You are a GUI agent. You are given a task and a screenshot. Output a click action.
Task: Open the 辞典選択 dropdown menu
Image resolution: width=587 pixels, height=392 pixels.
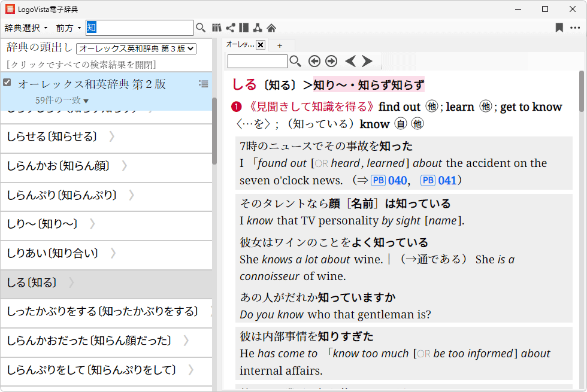26,28
